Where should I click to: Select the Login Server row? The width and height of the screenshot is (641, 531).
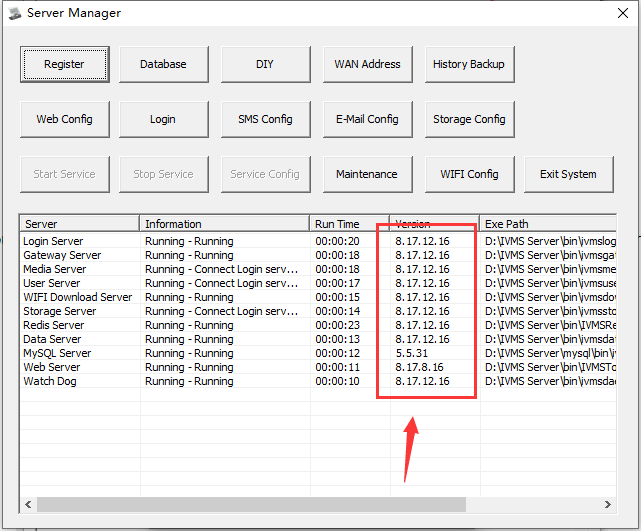click(318, 241)
